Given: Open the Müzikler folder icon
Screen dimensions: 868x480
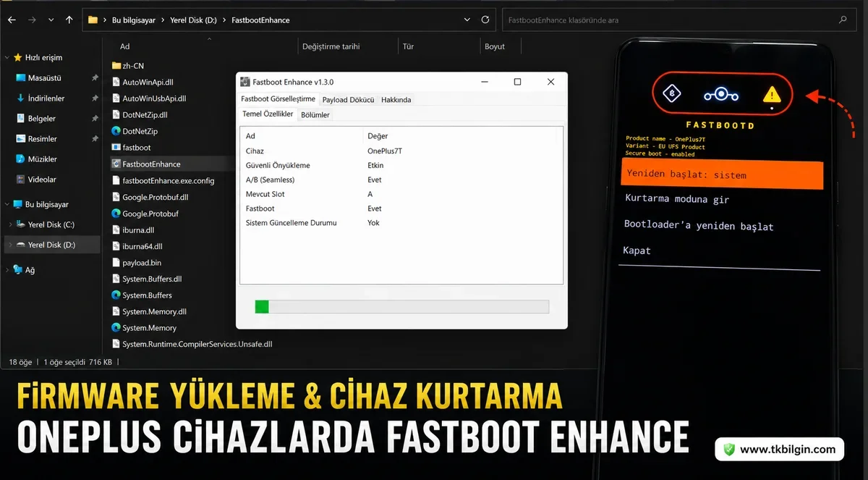Looking at the screenshot, I should 20,159.
